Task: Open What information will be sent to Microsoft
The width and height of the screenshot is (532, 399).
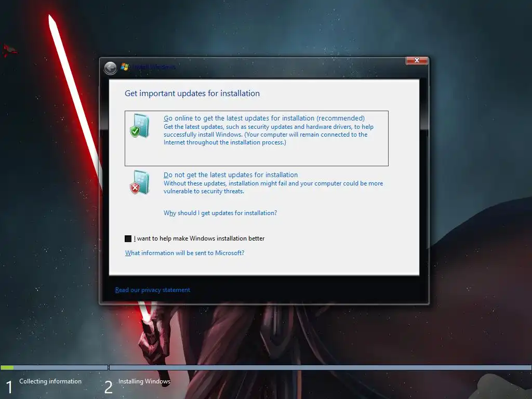Action: tap(184, 253)
